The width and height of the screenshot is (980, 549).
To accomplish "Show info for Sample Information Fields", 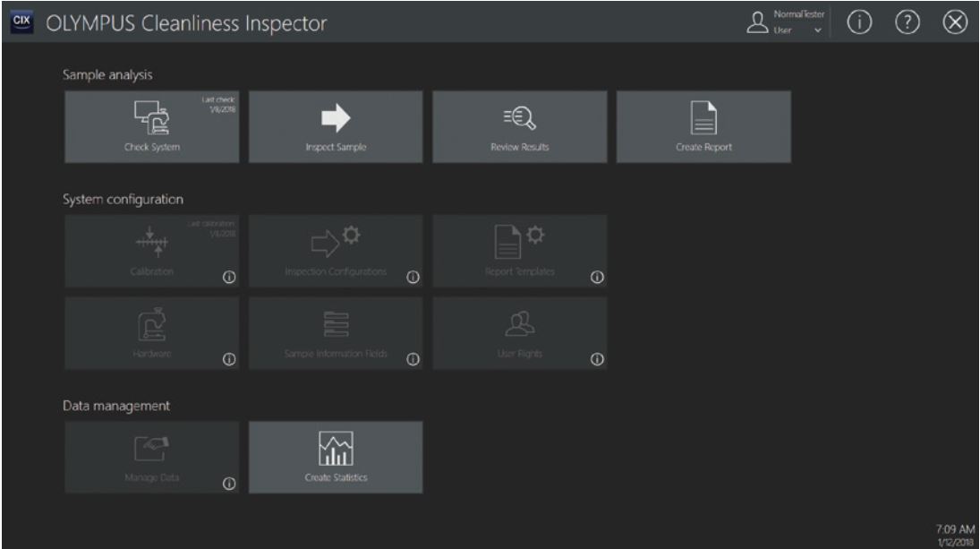I will [x=413, y=359].
